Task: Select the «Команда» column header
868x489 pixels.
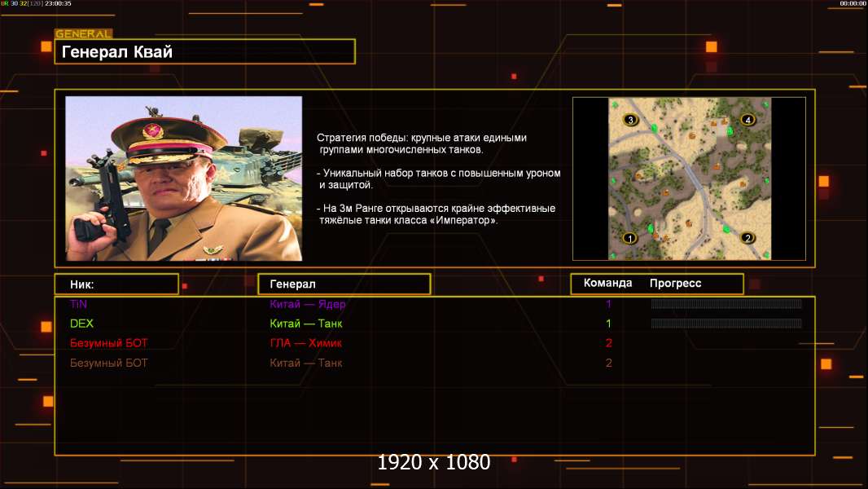Action: click(607, 284)
